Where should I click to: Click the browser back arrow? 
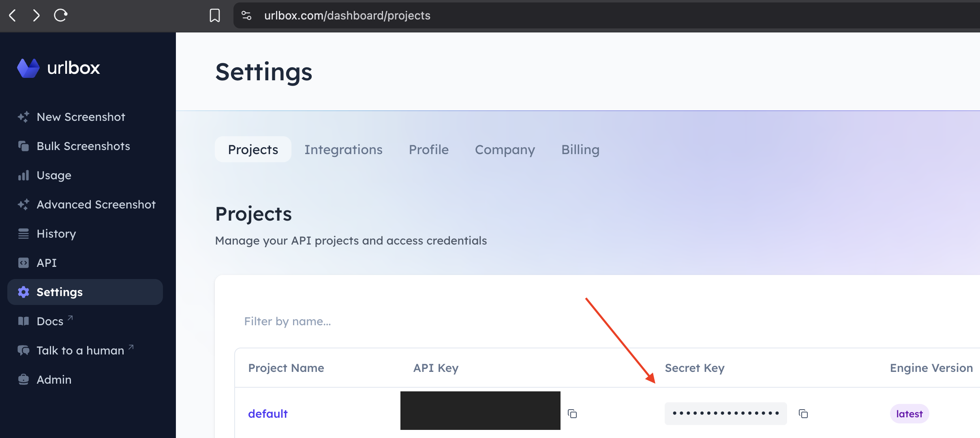point(13,15)
